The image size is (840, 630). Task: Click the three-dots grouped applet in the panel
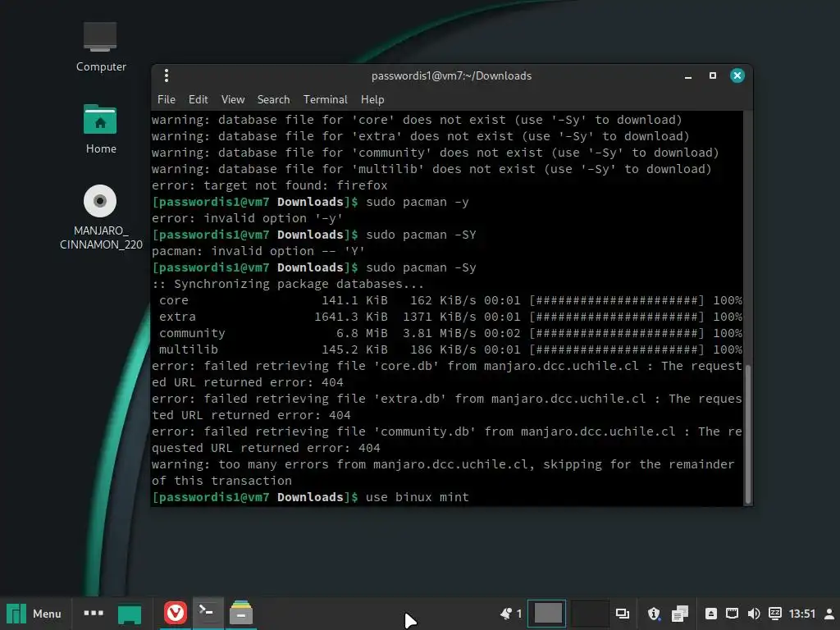click(94, 613)
